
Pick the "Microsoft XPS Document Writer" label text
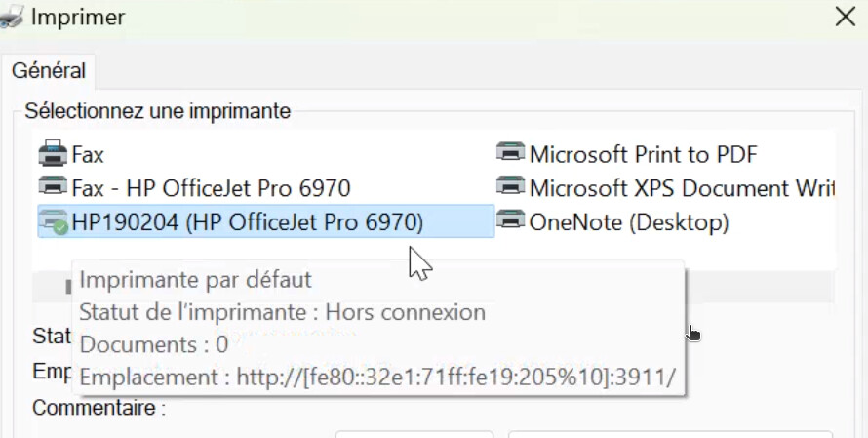click(682, 188)
